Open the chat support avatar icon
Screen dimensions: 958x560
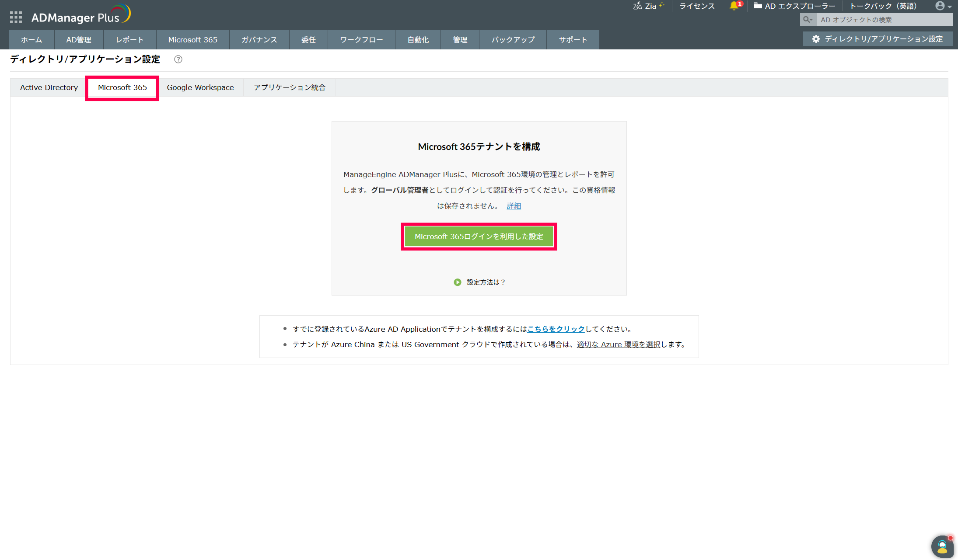(942, 546)
